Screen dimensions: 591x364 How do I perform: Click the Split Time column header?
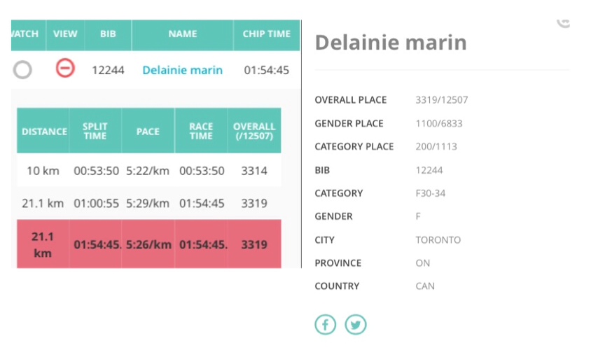click(x=95, y=131)
